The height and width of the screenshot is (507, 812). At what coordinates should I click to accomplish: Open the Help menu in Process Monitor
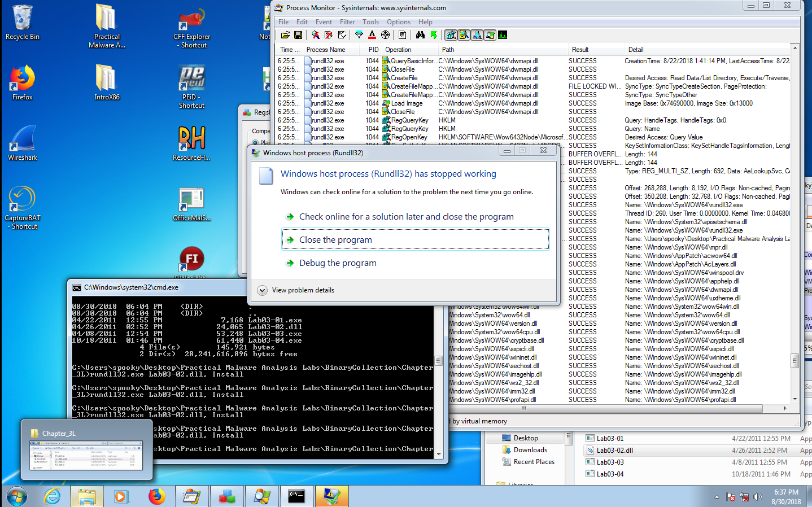(x=425, y=22)
